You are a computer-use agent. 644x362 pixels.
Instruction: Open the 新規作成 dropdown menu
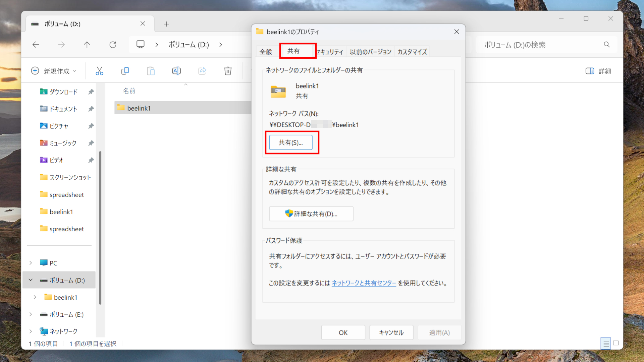[x=53, y=71]
